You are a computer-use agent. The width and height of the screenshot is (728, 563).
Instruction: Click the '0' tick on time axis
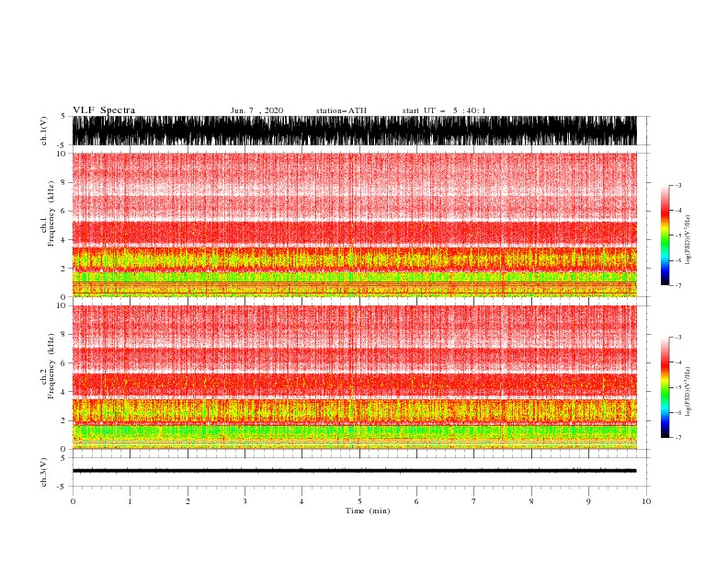(73, 501)
